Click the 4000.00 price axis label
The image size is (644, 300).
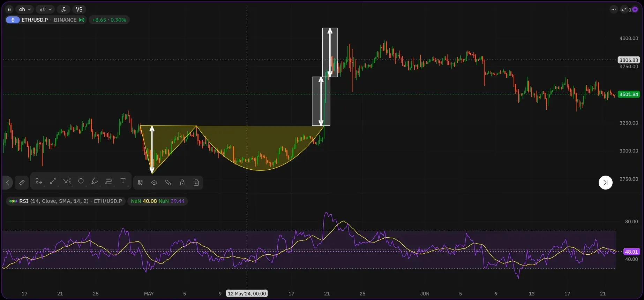point(629,38)
